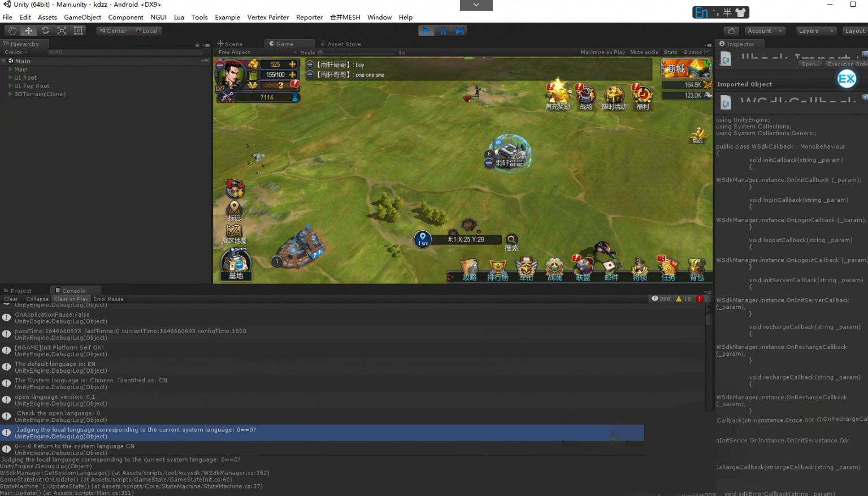Toggle Maximize on Play
This screenshot has height=496, width=868.
602,52
